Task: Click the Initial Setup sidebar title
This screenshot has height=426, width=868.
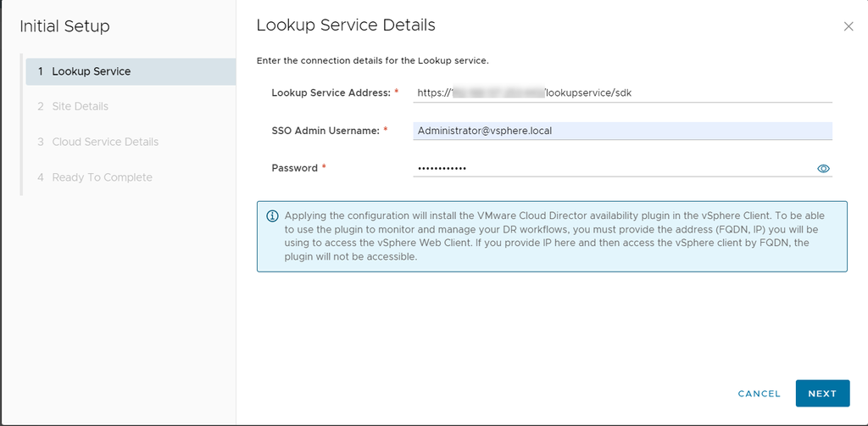Action: tap(64, 26)
